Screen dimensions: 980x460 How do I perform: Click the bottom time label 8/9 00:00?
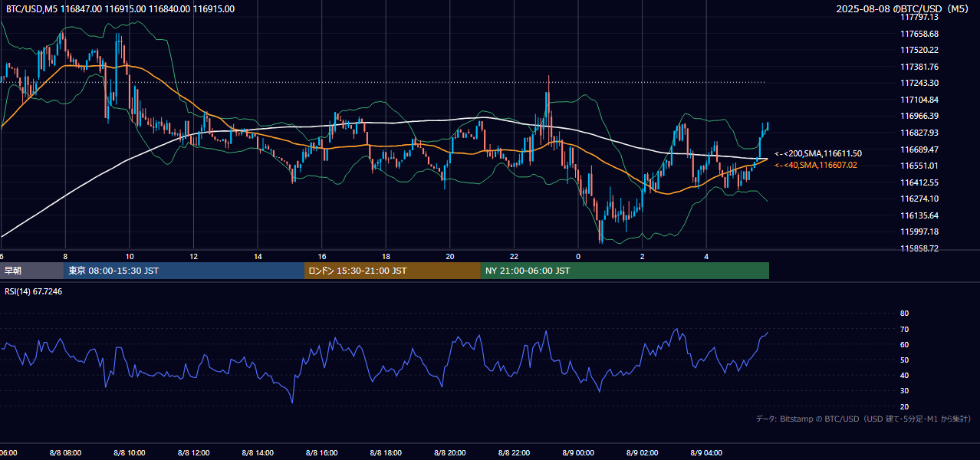click(578, 453)
